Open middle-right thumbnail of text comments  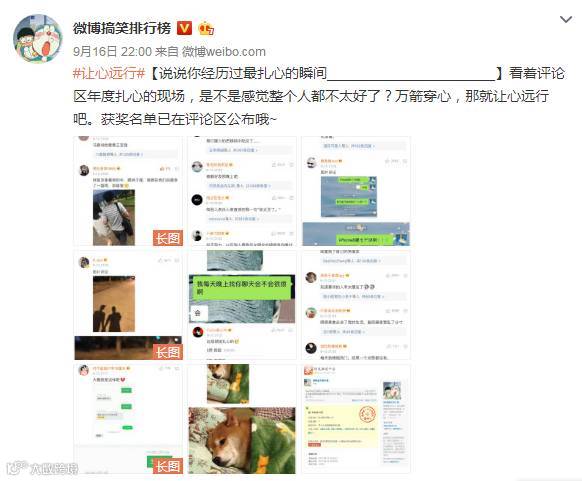[356, 305]
